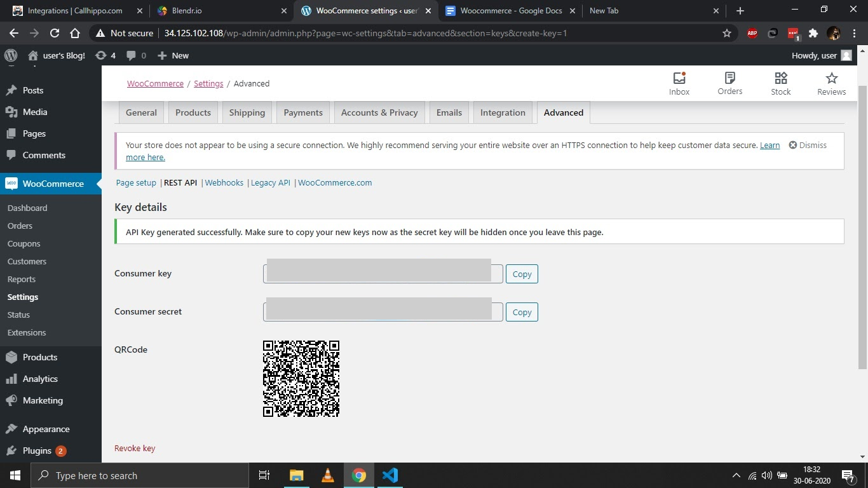Screen dimensions: 868x488
Task: Reload the page with refresh icon
Action: pos(55,33)
